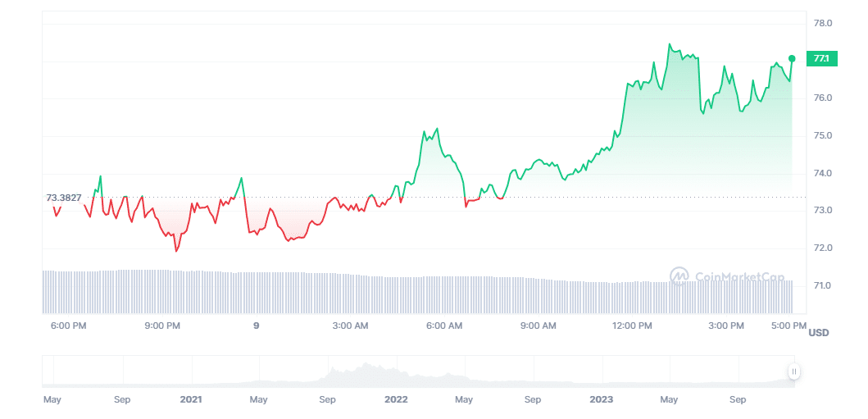Jump to 2023 on the navigator timeline

(x=601, y=399)
